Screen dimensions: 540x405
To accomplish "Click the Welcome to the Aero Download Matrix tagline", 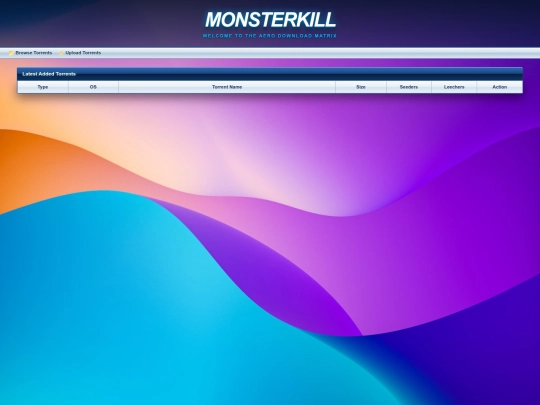I will pos(270,36).
